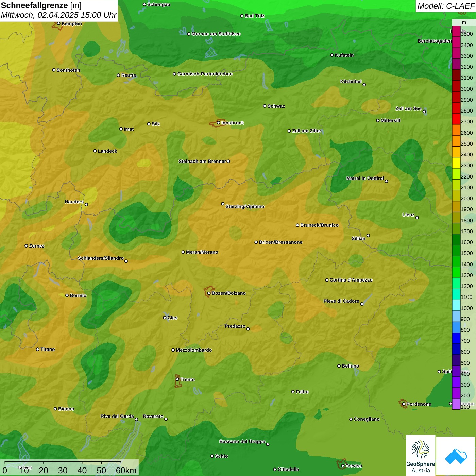Click the blue cloud logo in the corner
476x476 pixels.
[x=456, y=456]
